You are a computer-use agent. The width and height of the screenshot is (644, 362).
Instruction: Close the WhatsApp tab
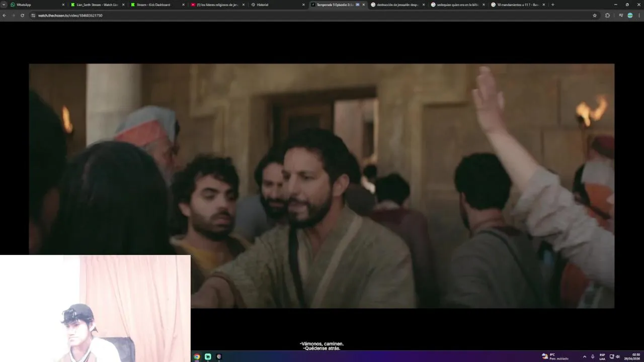(63, 5)
